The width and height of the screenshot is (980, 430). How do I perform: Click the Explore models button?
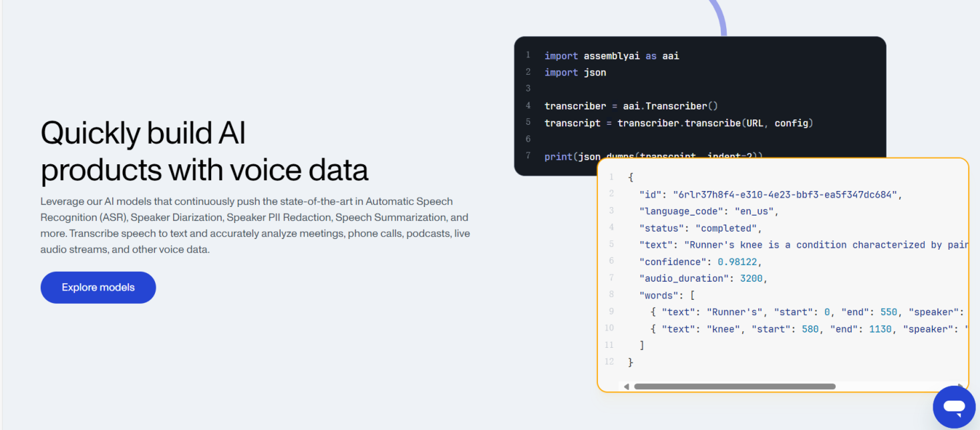point(98,288)
